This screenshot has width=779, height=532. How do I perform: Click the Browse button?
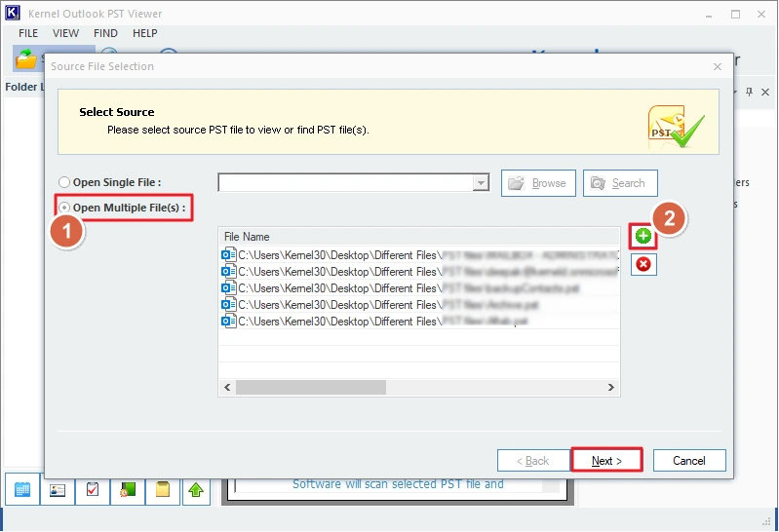tap(538, 183)
